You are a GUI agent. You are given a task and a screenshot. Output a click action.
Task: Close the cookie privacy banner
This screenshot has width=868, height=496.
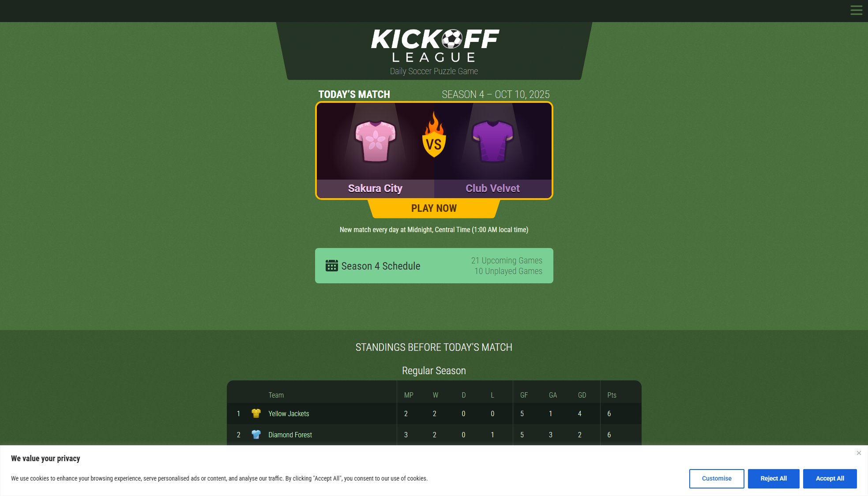click(859, 453)
